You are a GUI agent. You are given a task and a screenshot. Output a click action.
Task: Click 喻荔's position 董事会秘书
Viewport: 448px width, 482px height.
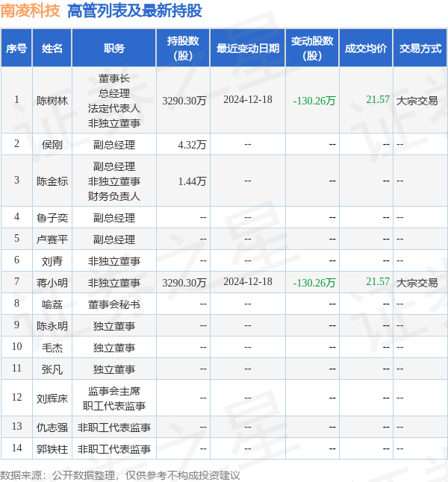[113, 304]
